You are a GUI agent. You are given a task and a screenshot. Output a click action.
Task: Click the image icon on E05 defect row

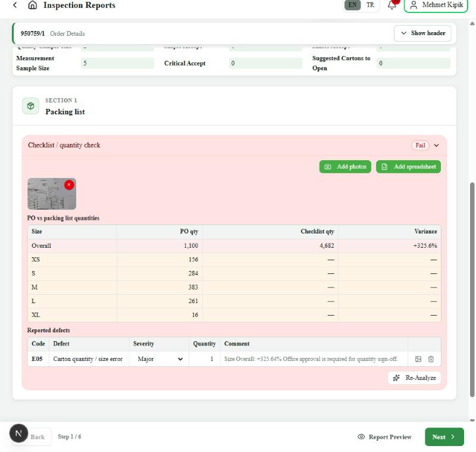click(x=418, y=359)
